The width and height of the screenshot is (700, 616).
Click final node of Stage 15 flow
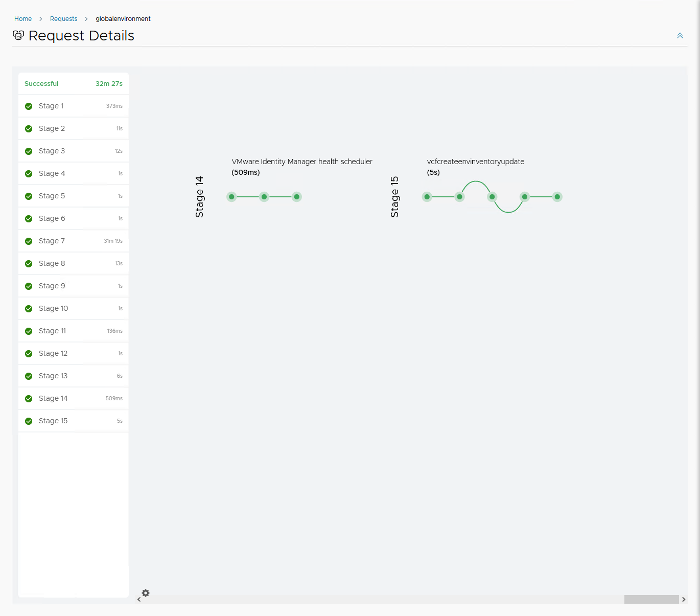point(557,197)
